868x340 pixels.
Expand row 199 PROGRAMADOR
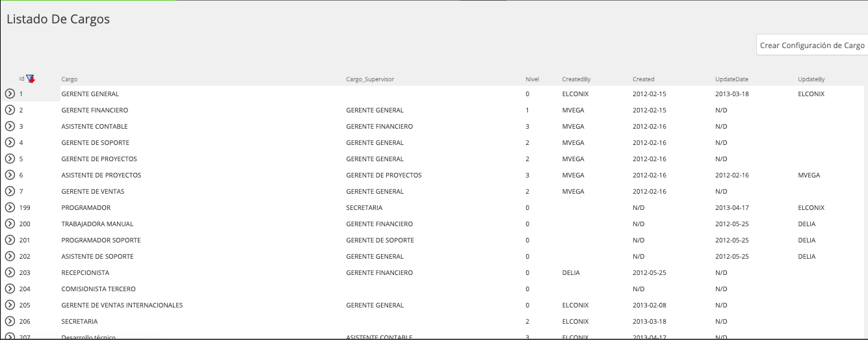[x=10, y=207]
